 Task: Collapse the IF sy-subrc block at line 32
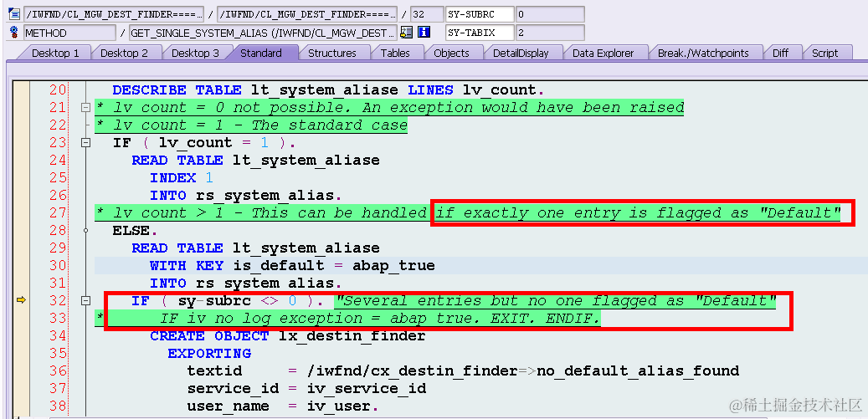point(86,301)
